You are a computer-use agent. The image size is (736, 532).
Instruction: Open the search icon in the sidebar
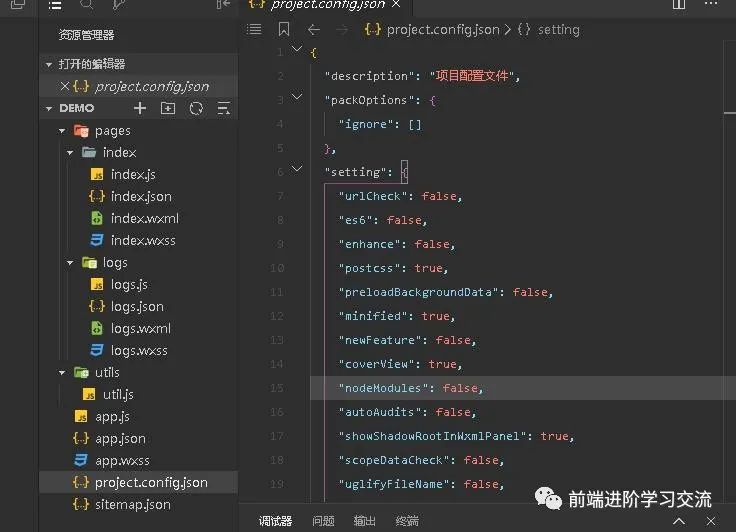tap(84, 5)
